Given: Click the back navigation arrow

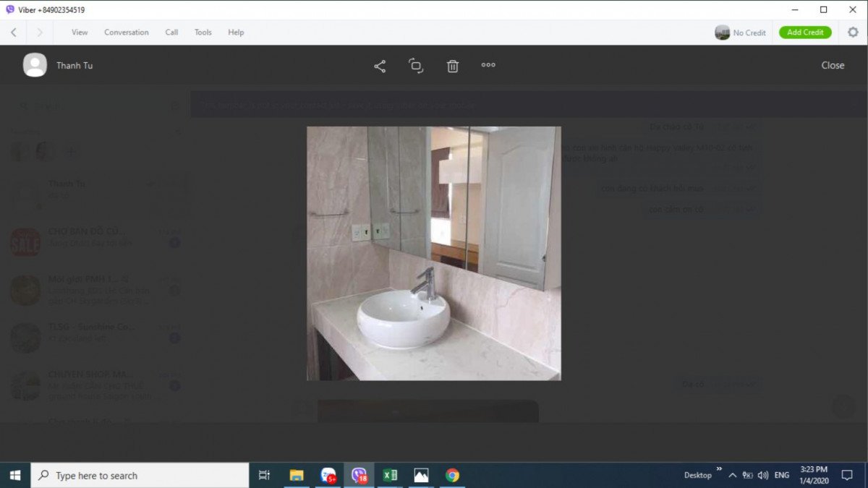Looking at the screenshot, I should pyautogui.click(x=14, y=33).
